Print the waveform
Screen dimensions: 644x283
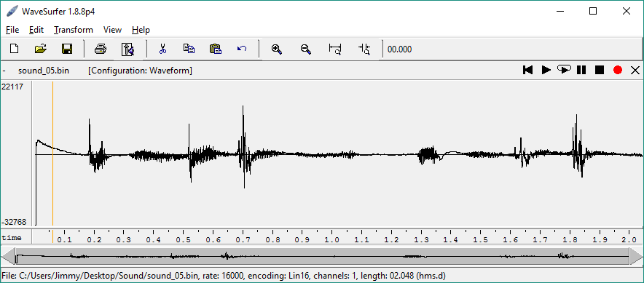click(101, 49)
